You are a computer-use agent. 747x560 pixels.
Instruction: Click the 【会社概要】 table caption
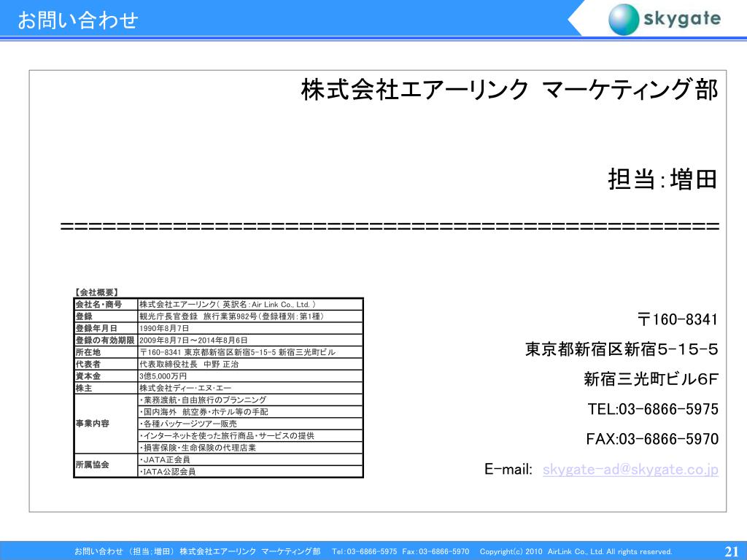(96, 292)
